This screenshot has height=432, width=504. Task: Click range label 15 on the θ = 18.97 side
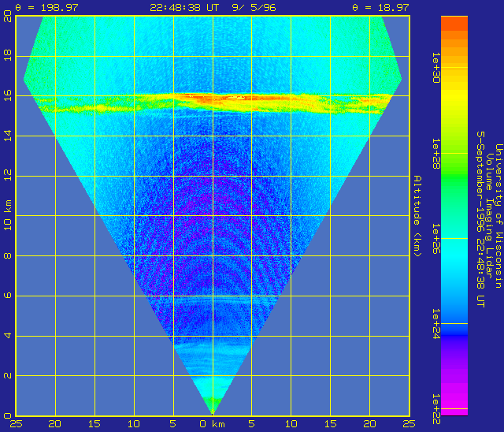click(331, 424)
